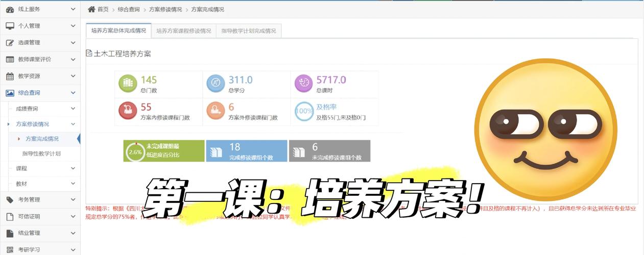Expand the 选课管理 menu chevron
Image resolution: width=644 pixels, height=255 pixels.
click(x=73, y=43)
